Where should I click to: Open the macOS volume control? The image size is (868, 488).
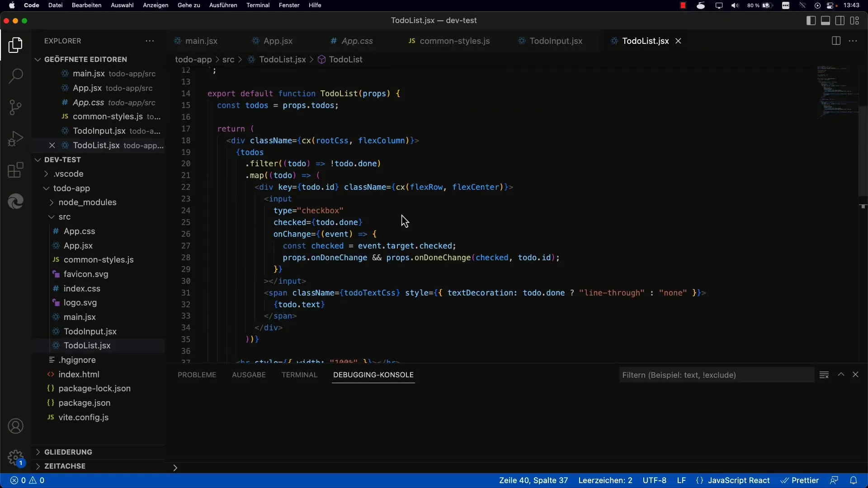click(735, 5)
